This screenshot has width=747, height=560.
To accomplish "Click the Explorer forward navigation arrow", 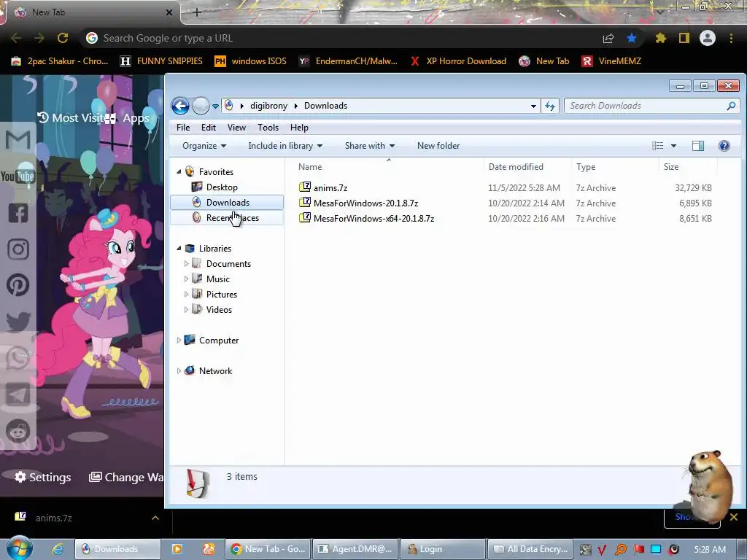I will pos(201,106).
